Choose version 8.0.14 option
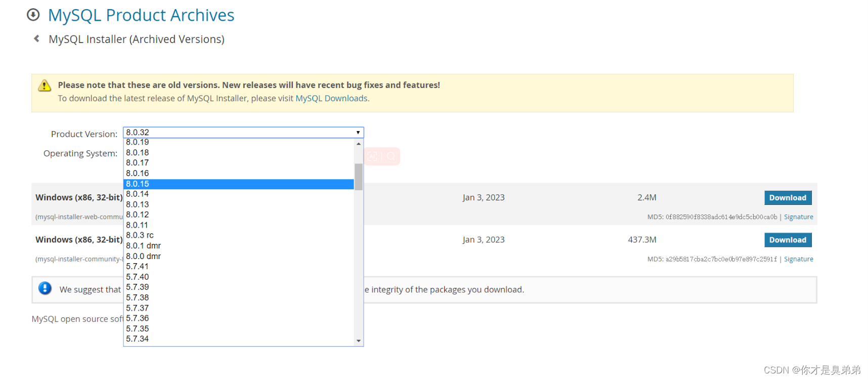868x380 pixels. (x=239, y=194)
